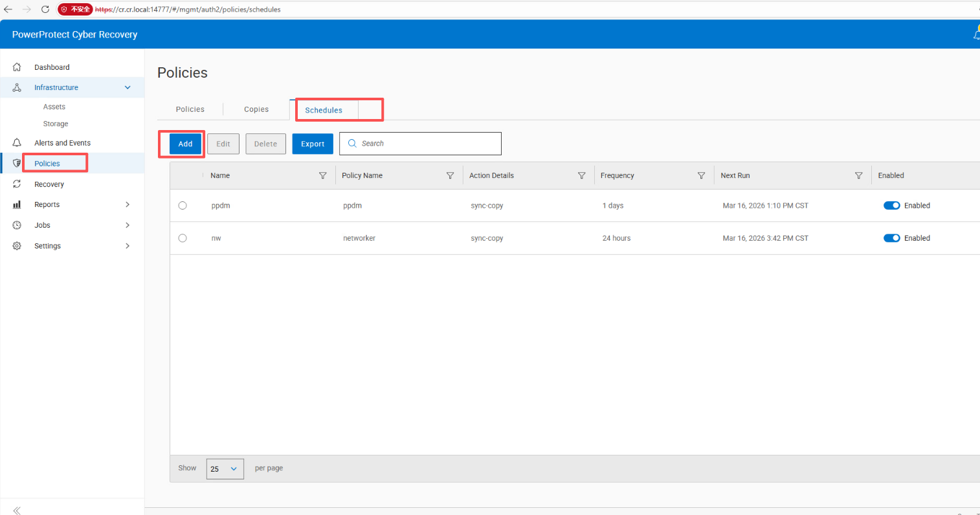Toggle Enabled switch for nw schedule
980x515 pixels.
(892, 238)
